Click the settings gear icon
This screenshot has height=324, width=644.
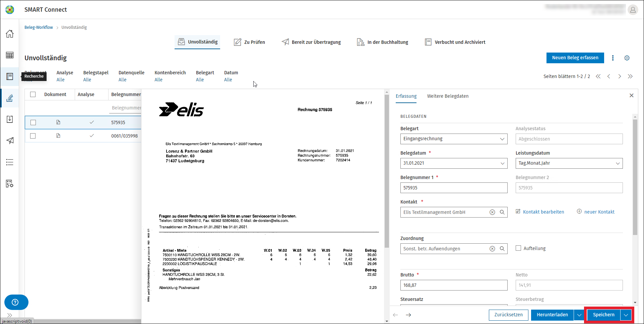click(627, 58)
